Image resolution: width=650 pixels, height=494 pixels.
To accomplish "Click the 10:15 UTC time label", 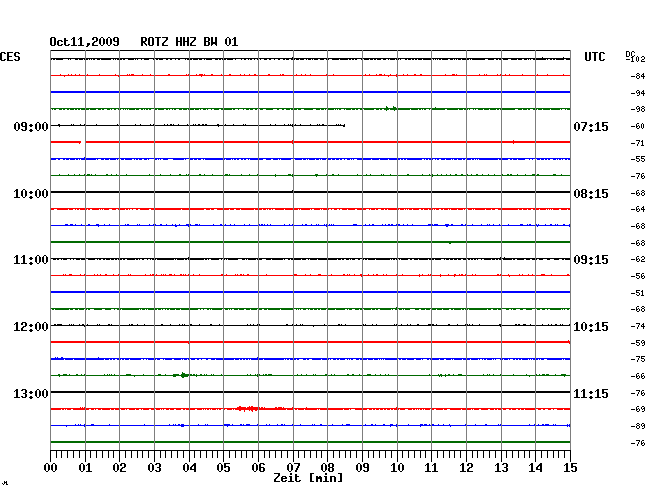I will [591, 327].
